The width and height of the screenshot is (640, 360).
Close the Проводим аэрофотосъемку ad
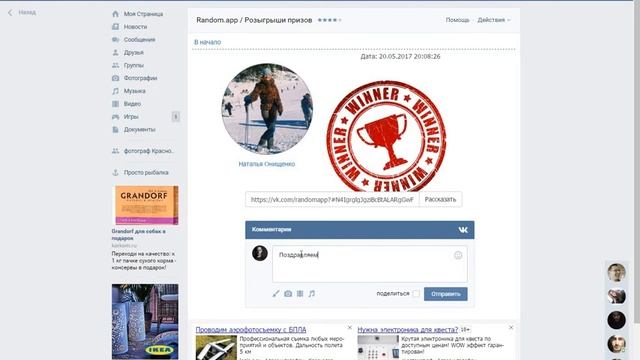(350, 327)
